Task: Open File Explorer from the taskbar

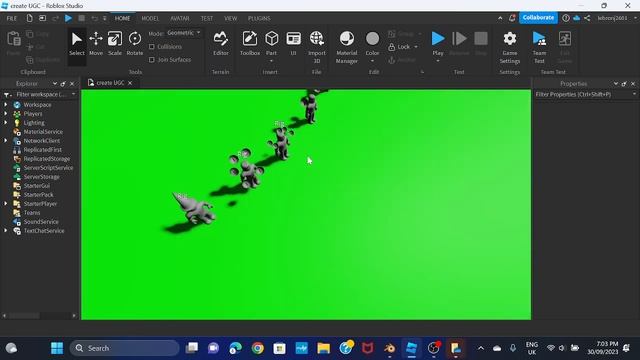Action: 324,348
